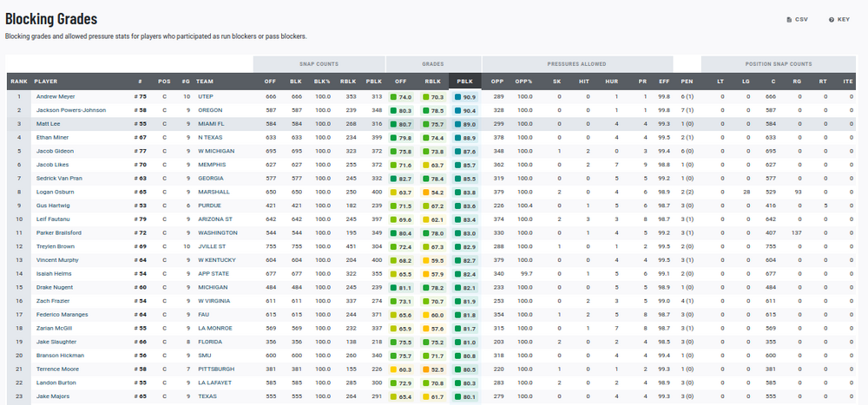Open Jake Majors' player page

click(53, 396)
